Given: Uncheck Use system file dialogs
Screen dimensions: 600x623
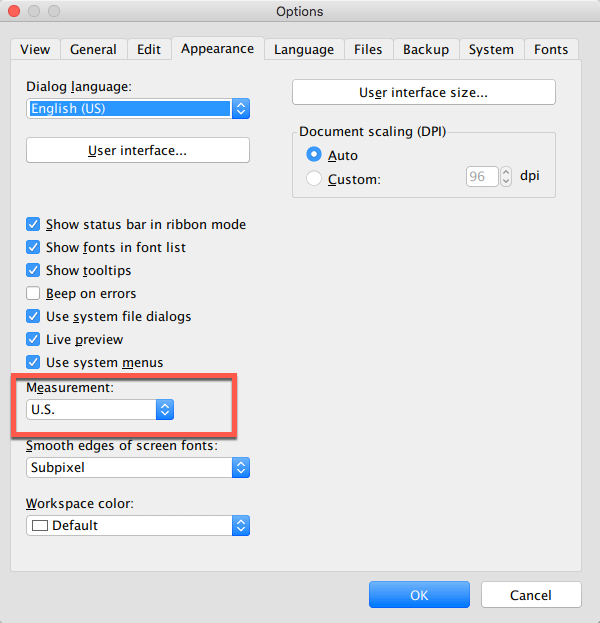Looking at the screenshot, I should [x=34, y=317].
